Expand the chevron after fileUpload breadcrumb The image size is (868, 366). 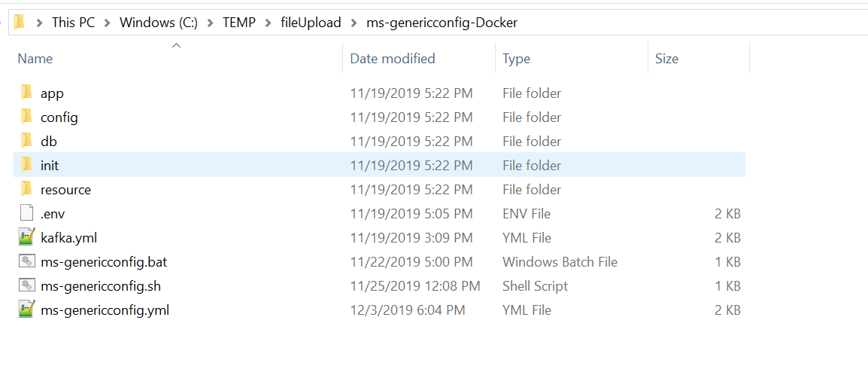[354, 23]
